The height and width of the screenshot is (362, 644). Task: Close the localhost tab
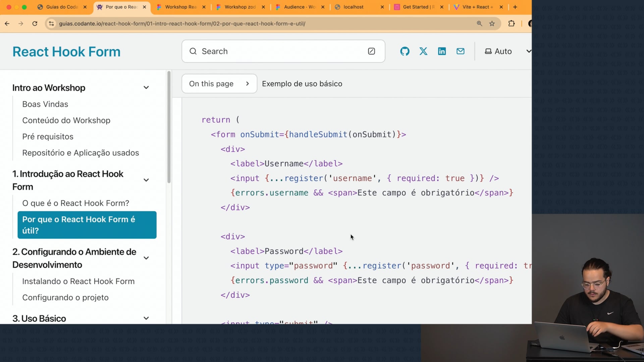(x=382, y=7)
